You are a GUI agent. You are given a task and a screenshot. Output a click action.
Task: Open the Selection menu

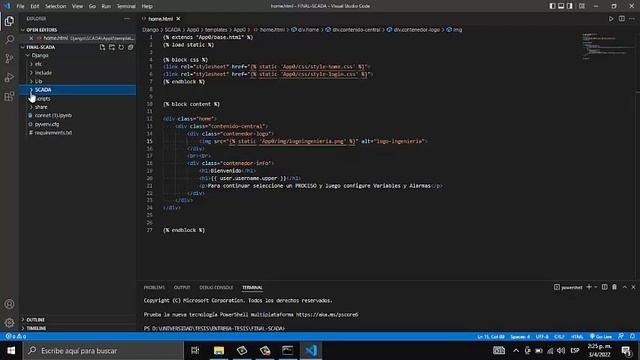[x=56, y=6]
